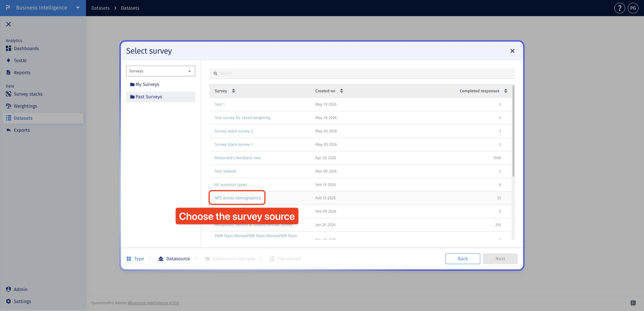644x311 pixels.
Task: Sort by the Created on column
Action: point(329,91)
